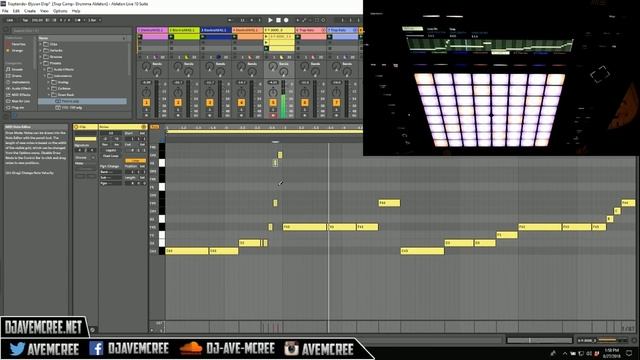Arm the session Record button in transport

tap(286, 20)
